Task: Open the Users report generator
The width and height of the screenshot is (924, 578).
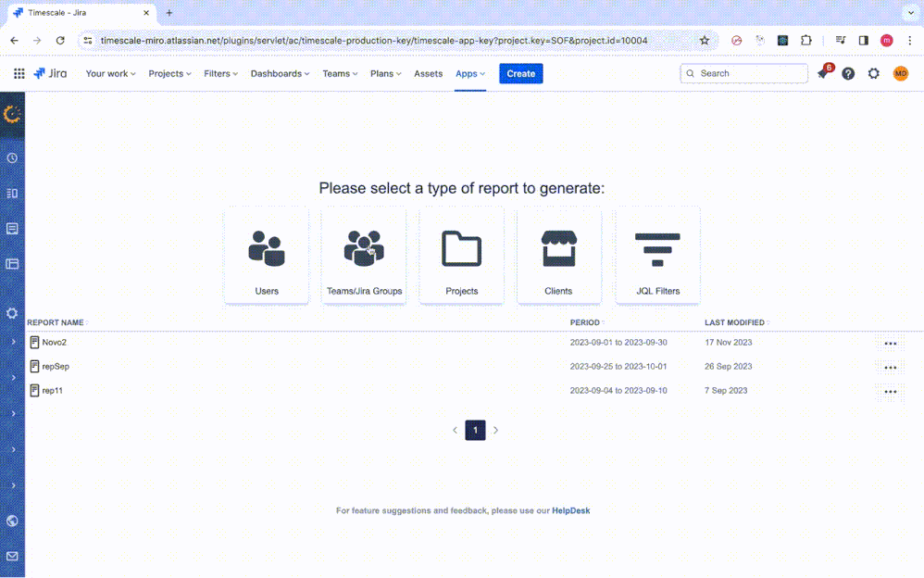Action: [266, 255]
